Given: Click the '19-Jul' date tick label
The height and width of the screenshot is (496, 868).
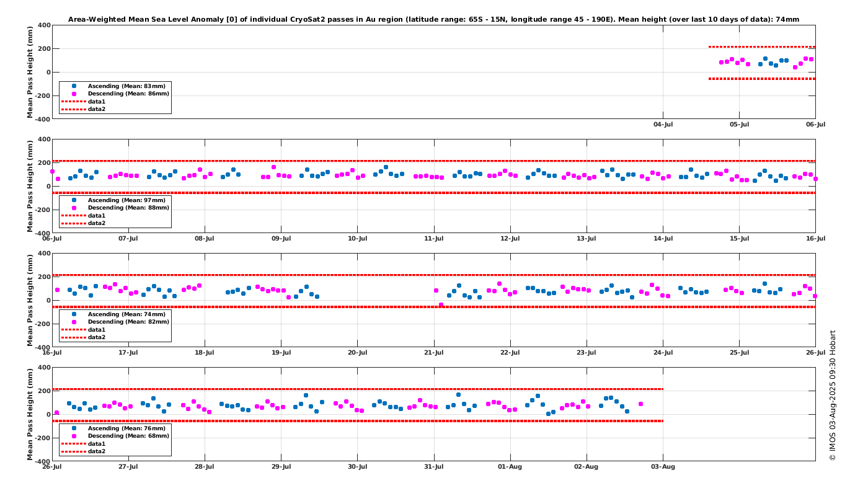Looking at the screenshot, I should click(281, 353).
